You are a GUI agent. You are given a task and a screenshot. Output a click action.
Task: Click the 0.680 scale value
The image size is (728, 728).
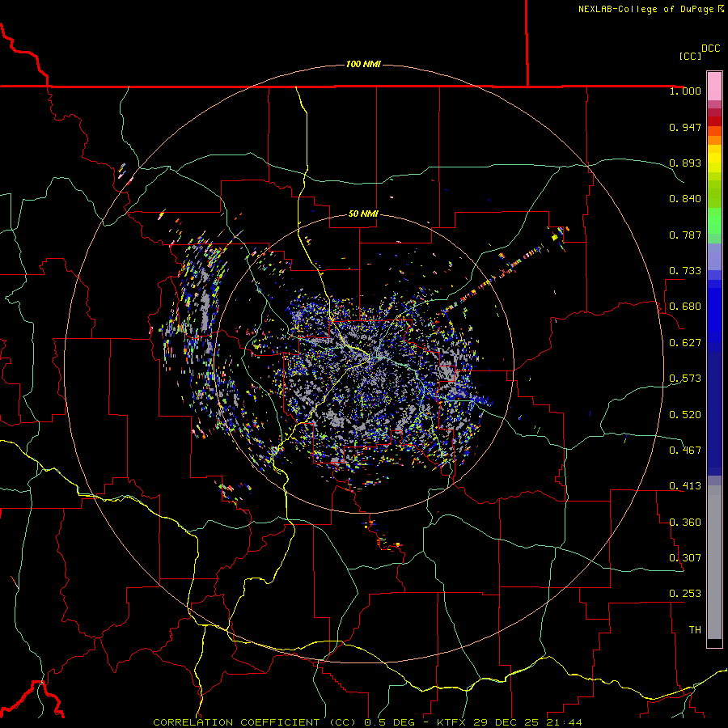685,307
